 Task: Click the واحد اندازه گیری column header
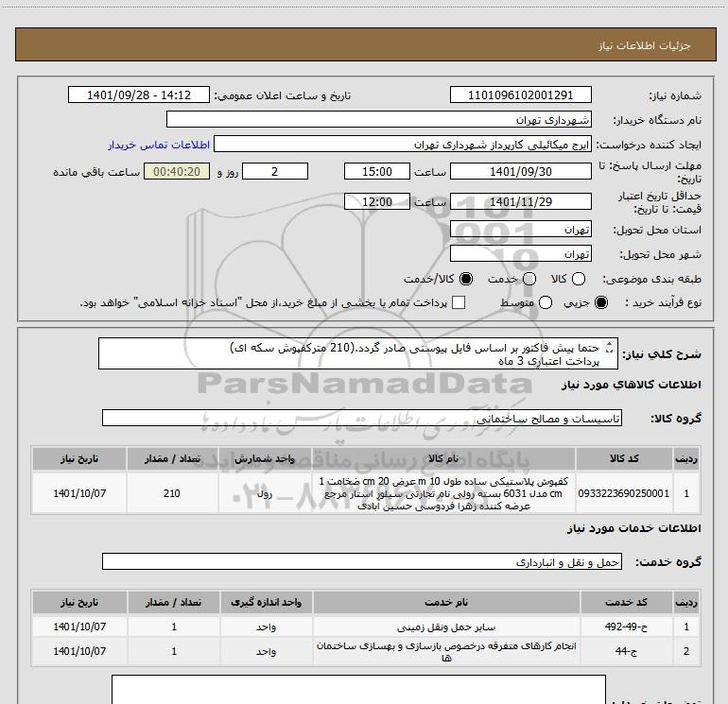[266, 602]
